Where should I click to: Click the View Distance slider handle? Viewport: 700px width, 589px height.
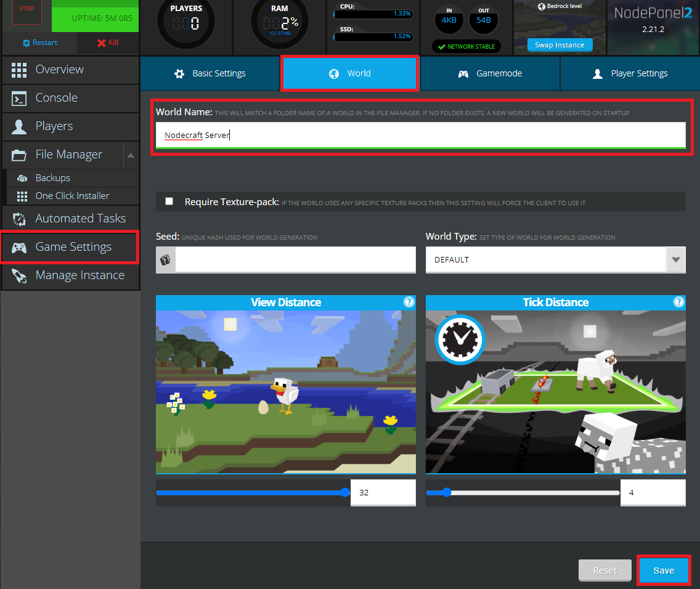pos(345,492)
